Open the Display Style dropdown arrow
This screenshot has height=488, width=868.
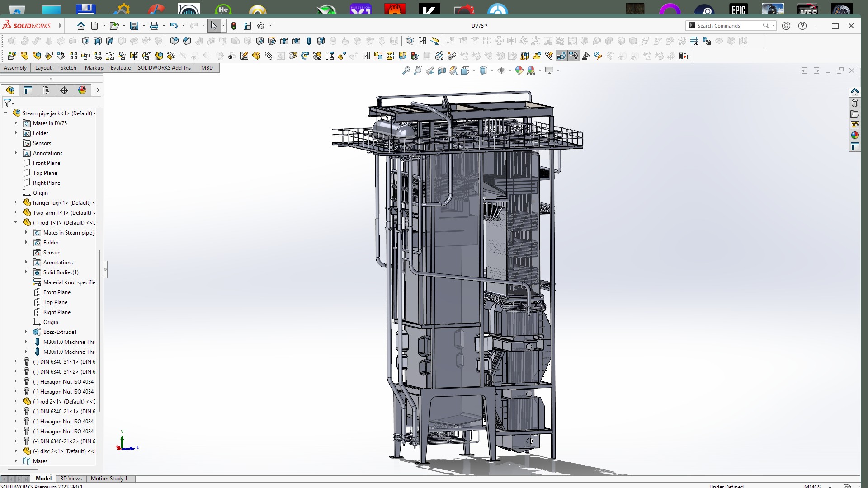point(492,70)
